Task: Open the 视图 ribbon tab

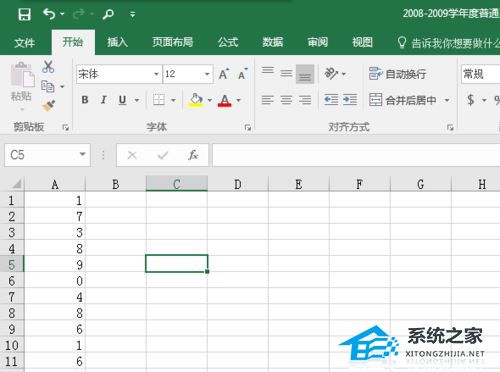Action: 362,42
